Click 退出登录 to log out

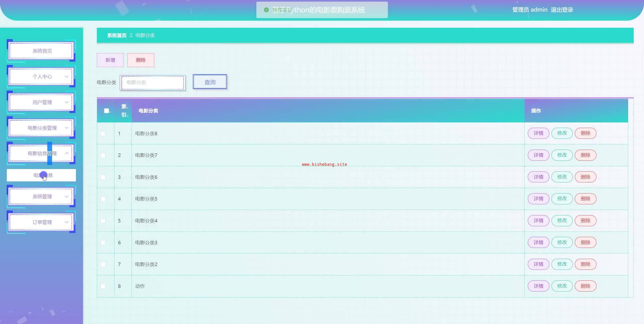(x=562, y=10)
